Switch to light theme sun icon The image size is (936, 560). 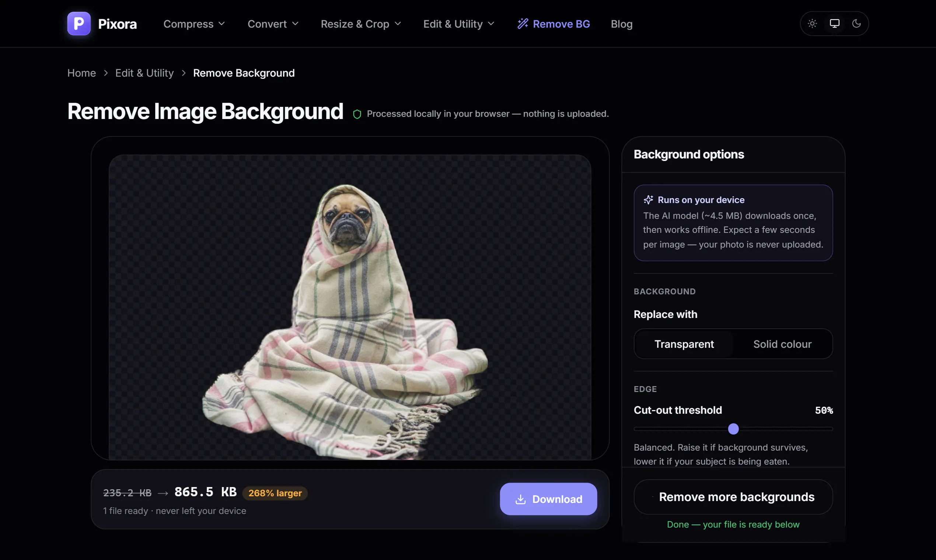812,24
